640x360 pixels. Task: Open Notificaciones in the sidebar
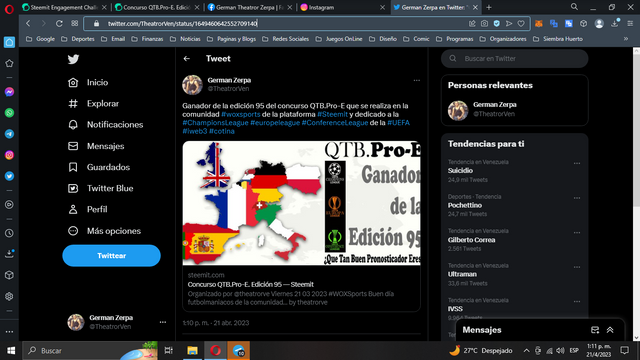pyautogui.click(x=105, y=125)
